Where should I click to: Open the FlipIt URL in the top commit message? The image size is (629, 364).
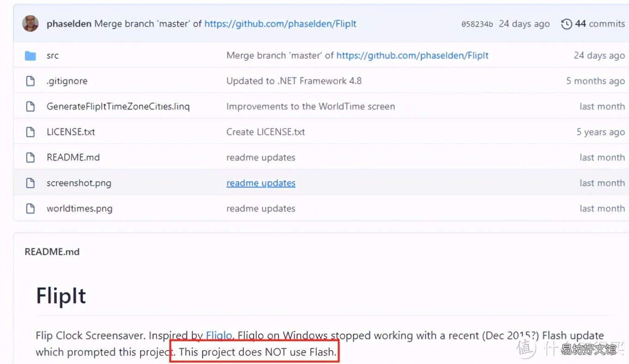pyautogui.click(x=280, y=24)
